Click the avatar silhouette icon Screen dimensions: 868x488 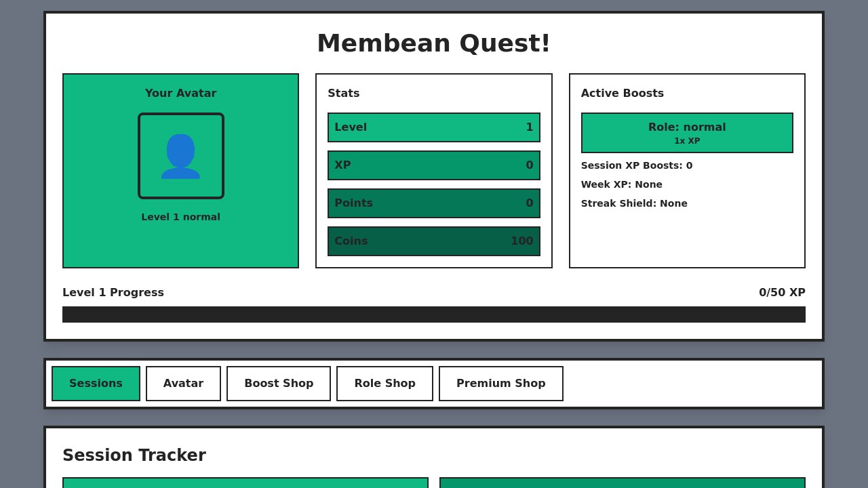(x=180, y=156)
